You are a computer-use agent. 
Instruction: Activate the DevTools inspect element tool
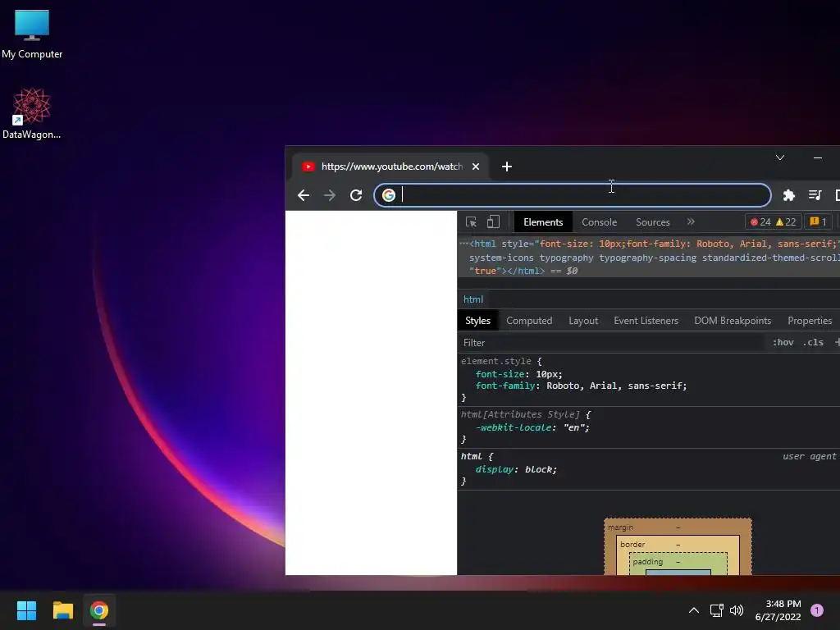point(471,221)
